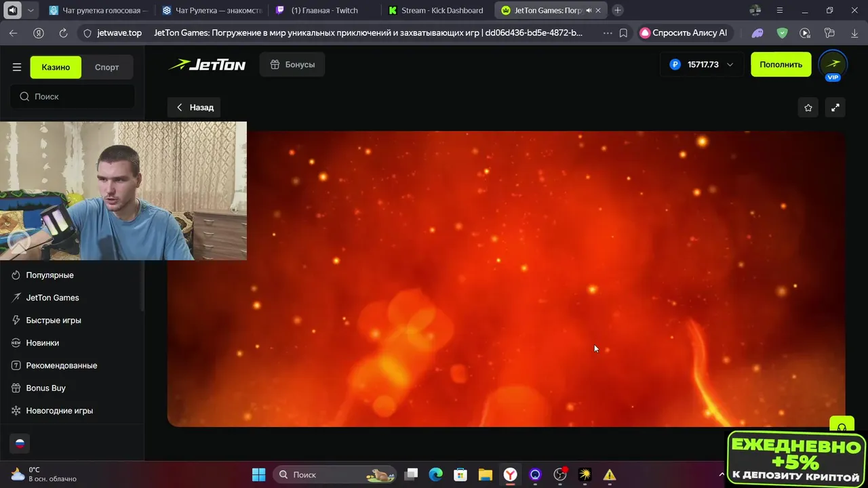Screen dimensions: 868x488
Task: Click the Пополнить deposit button
Action: click(x=781, y=64)
